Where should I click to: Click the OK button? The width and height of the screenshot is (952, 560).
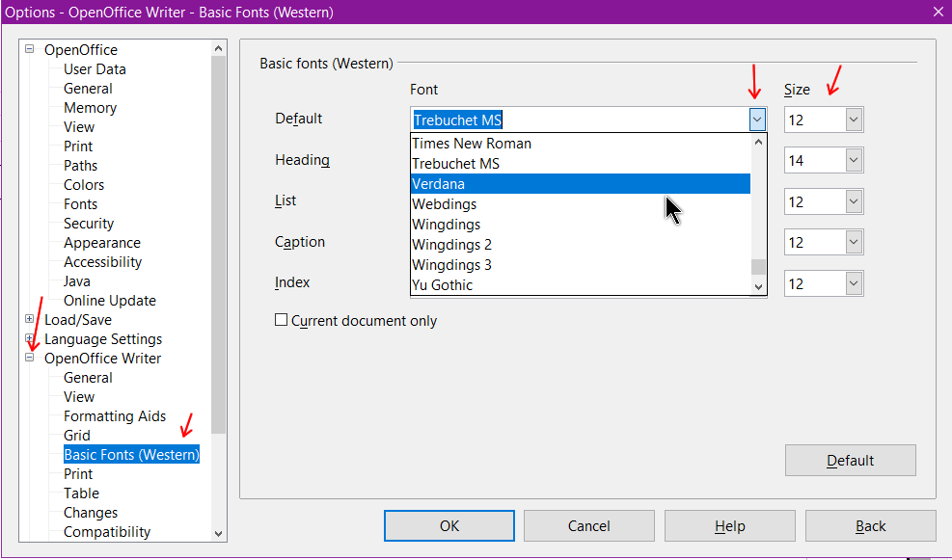[449, 525]
